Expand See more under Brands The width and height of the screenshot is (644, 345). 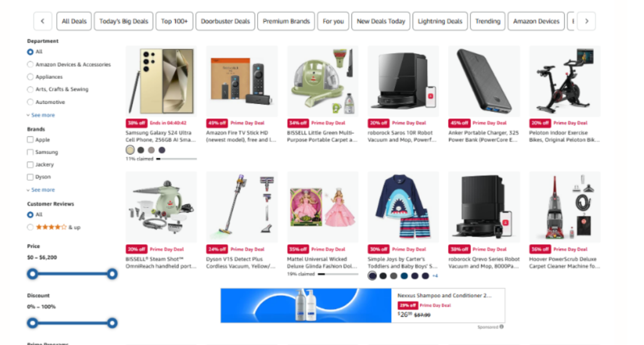(41, 190)
